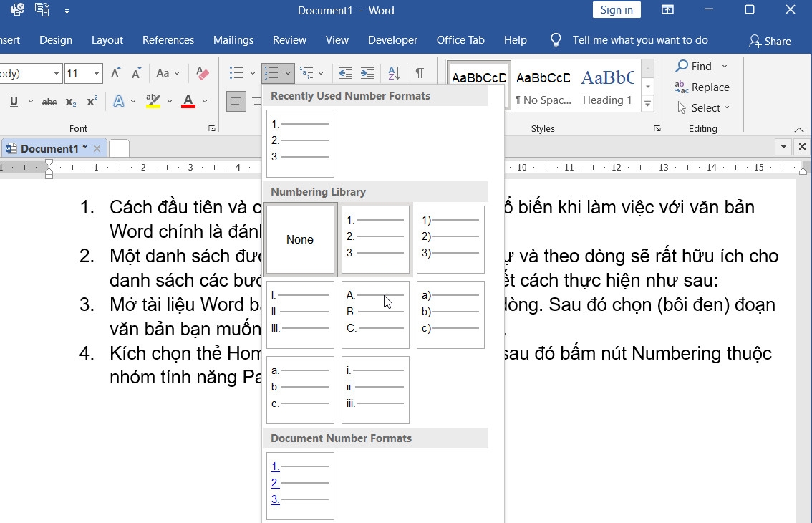The width and height of the screenshot is (812, 523).
Task: Open the Change Case Aa dropdown
Action: tap(168, 73)
